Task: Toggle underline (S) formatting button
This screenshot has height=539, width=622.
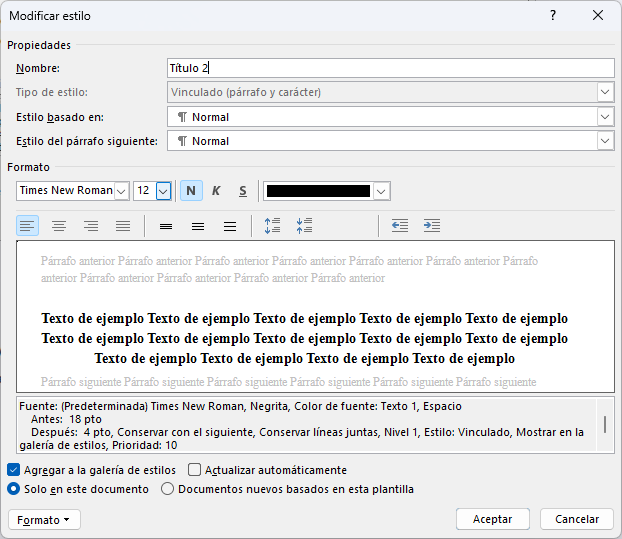Action: [242, 191]
